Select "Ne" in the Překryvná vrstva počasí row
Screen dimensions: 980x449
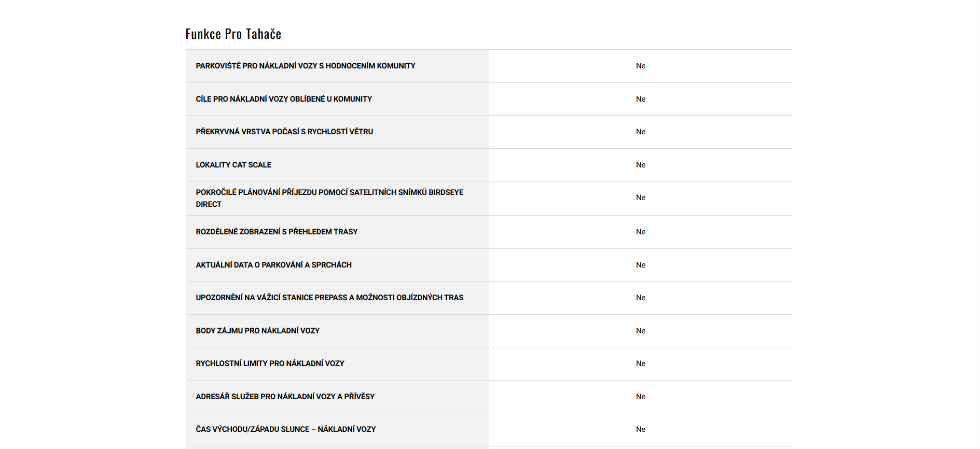point(641,132)
